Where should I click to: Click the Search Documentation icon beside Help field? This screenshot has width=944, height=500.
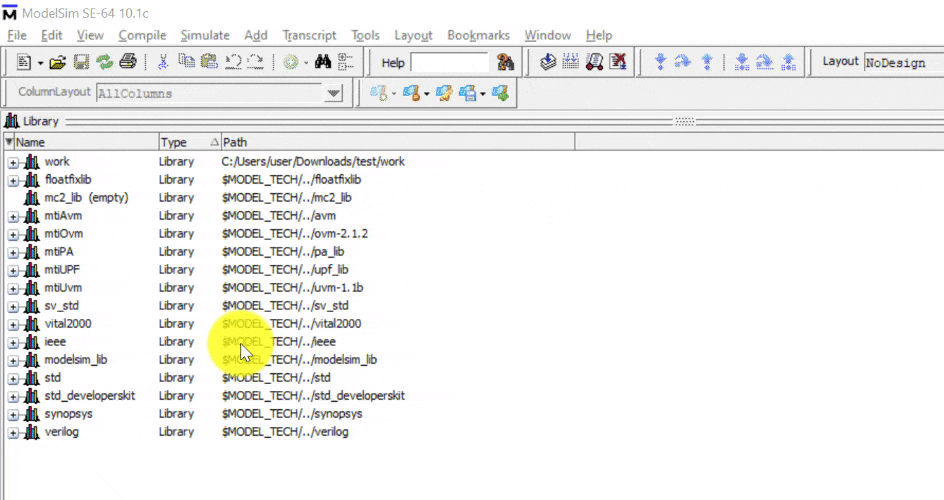click(x=505, y=62)
